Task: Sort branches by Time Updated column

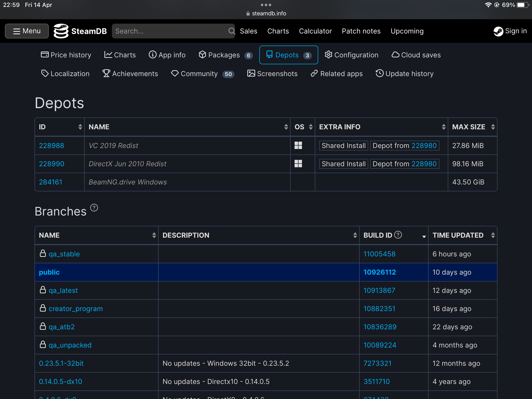Action: pos(493,235)
